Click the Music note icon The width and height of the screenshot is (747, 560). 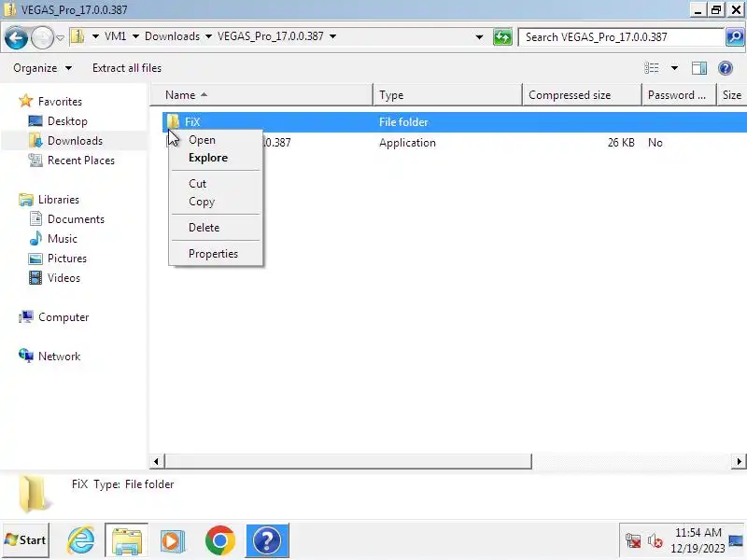point(35,238)
